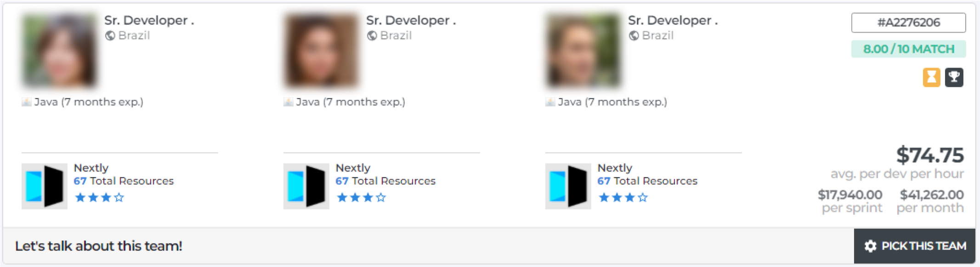Select the team ID field #A2276206
The image size is (980, 267).
pyautogui.click(x=908, y=23)
